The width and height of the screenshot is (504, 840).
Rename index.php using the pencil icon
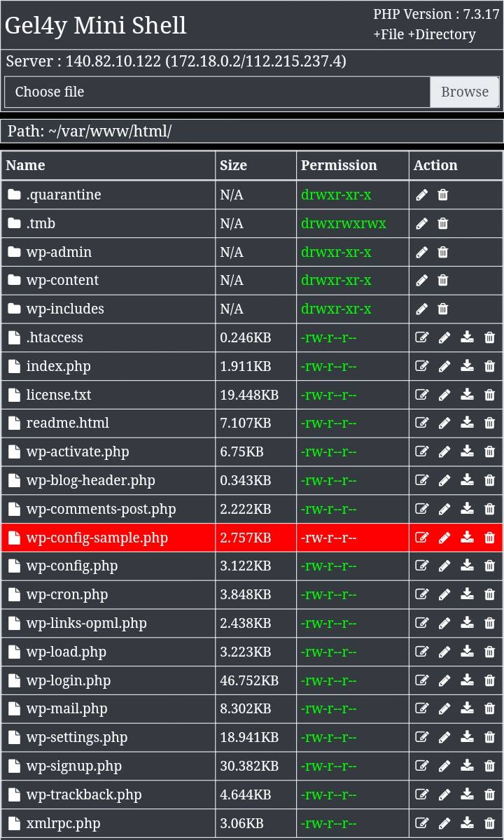tap(444, 366)
